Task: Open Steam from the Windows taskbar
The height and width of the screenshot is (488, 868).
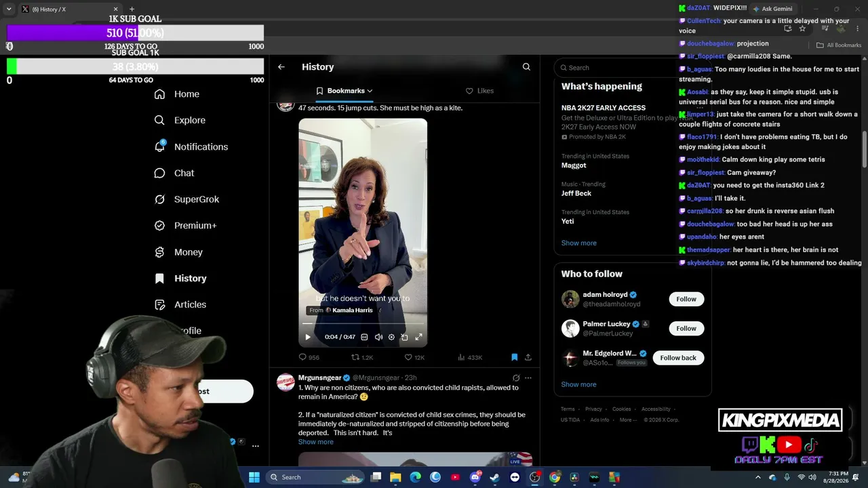Action: [494, 477]
